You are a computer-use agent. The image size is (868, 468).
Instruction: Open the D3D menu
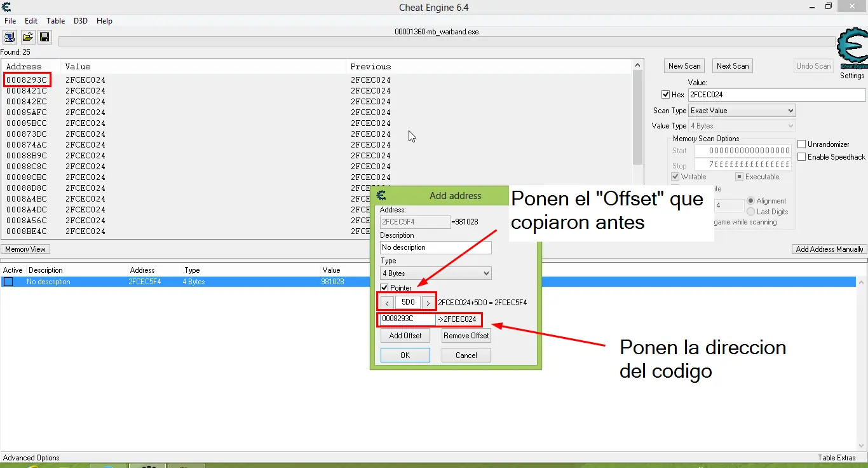click(81, 21)
